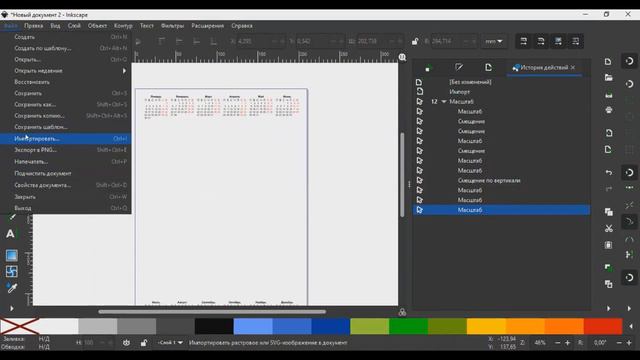Toggle move gradients with object button
This screenshot has width=640, height=360.
click(x=558, y=41)
